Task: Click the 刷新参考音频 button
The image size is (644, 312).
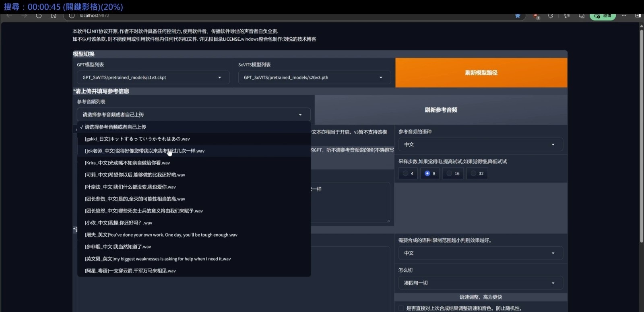Action: coord(441,110)
